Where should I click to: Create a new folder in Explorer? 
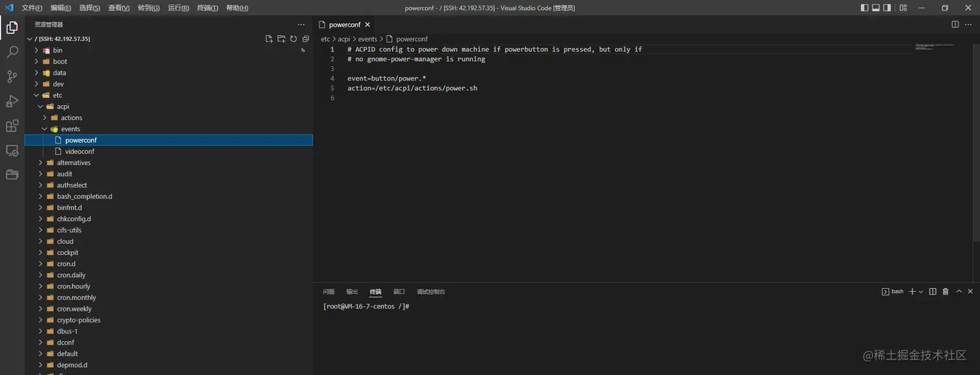[281, 39]
